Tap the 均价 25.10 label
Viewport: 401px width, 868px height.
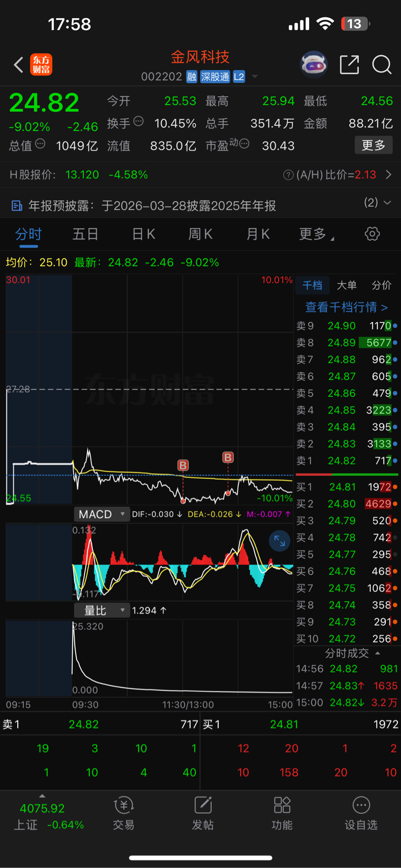click(37, 262)
